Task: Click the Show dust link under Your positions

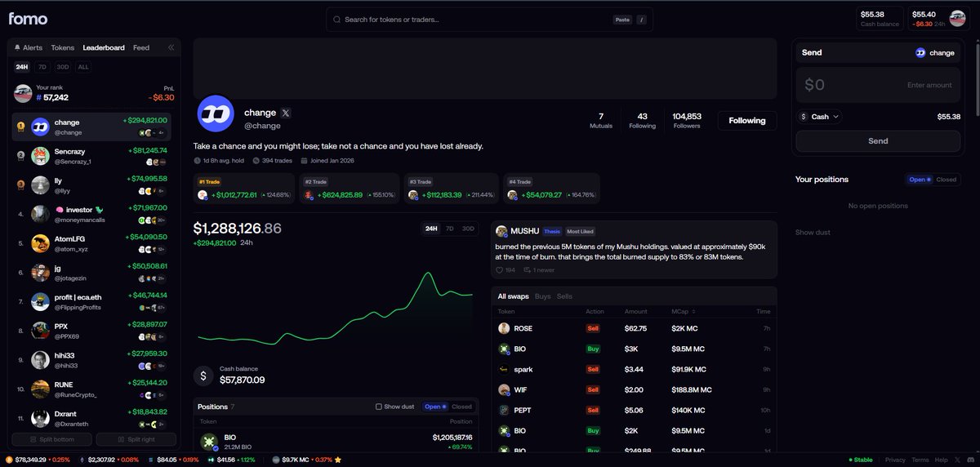Action: pos(813,233)
